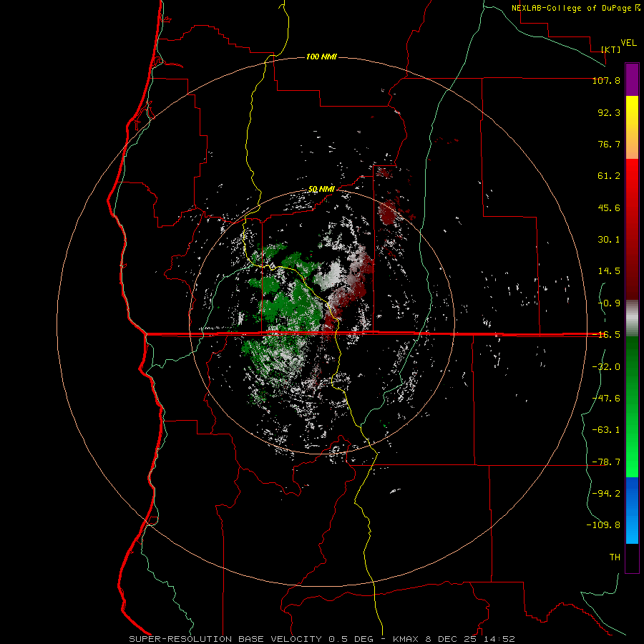Click the 76.7 velocity scale value
Image resolution: width=644 pixels, height=644 pixels.
pos(609,144)
